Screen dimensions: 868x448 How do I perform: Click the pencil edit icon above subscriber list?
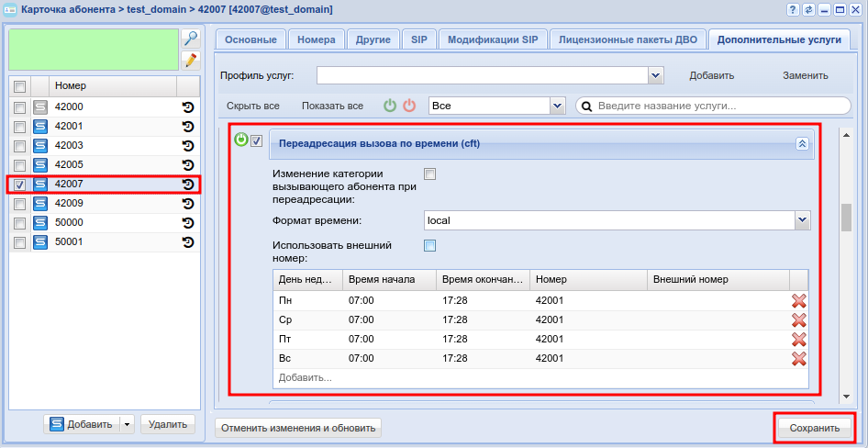click(190, 61)
